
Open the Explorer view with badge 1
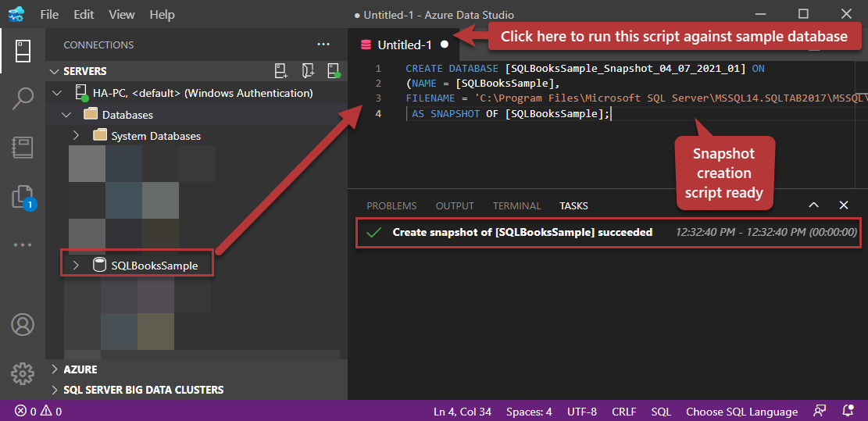(x=23, y=197)
